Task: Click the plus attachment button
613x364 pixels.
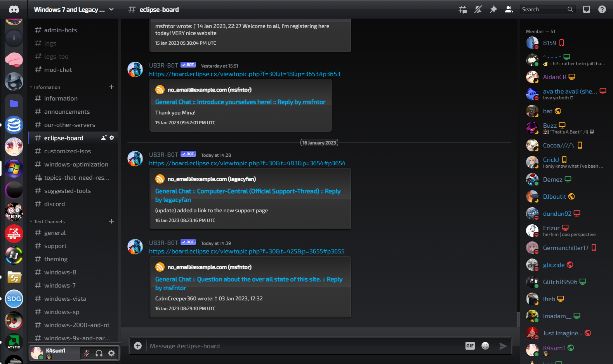Action: click(x=138, y=346)
